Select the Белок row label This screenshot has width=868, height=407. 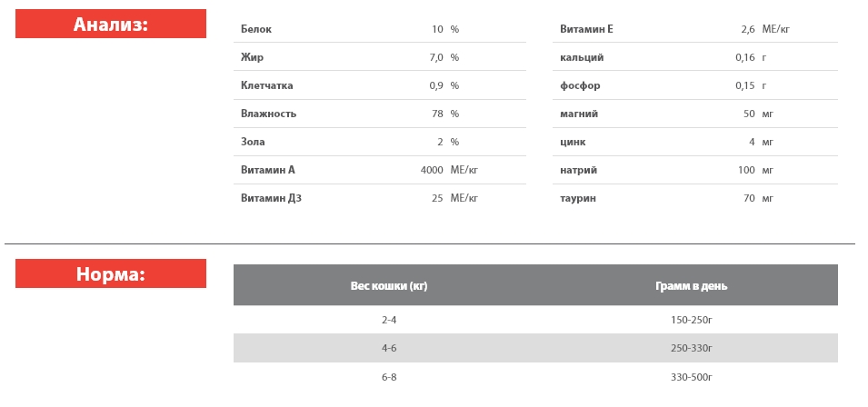coord(256,29)
